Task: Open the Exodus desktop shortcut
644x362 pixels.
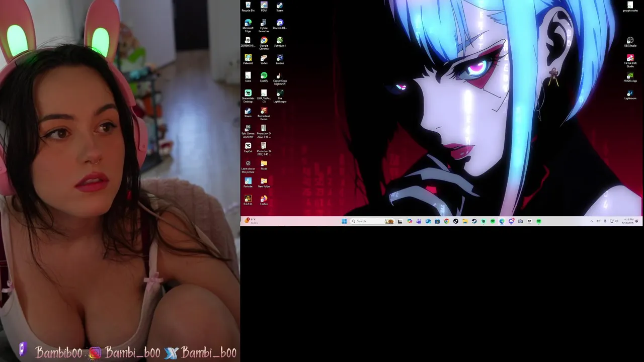Action: click(x=280, y=60)
